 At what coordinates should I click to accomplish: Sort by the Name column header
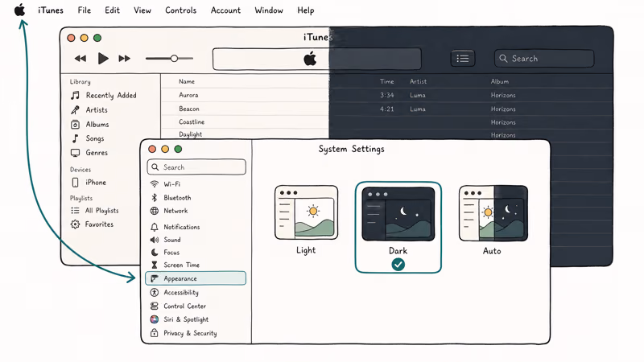click(x=187, y=81)
